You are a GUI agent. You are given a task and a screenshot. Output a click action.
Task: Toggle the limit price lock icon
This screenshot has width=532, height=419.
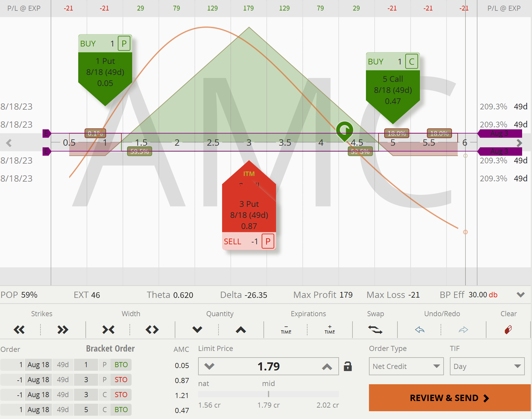(x=348, y=366)
